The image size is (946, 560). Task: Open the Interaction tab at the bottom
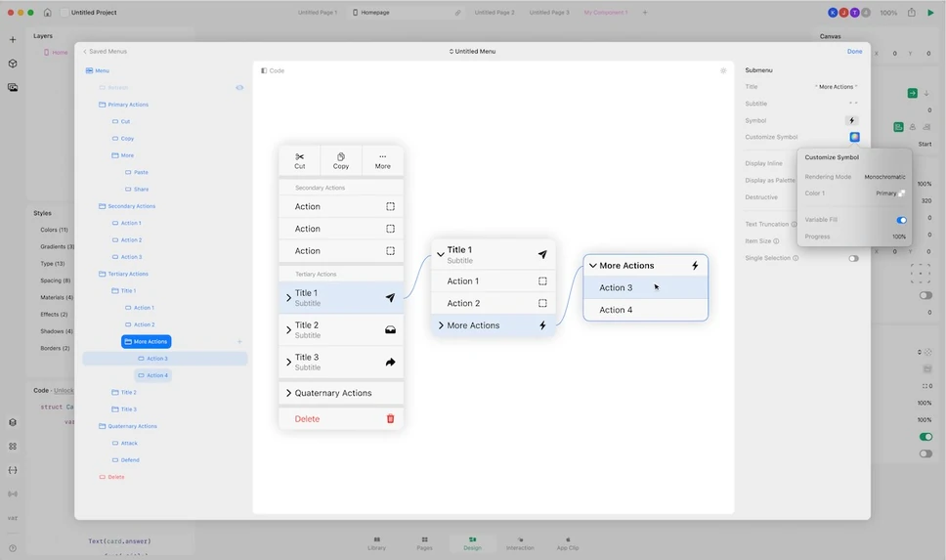(x=520, y=543)
